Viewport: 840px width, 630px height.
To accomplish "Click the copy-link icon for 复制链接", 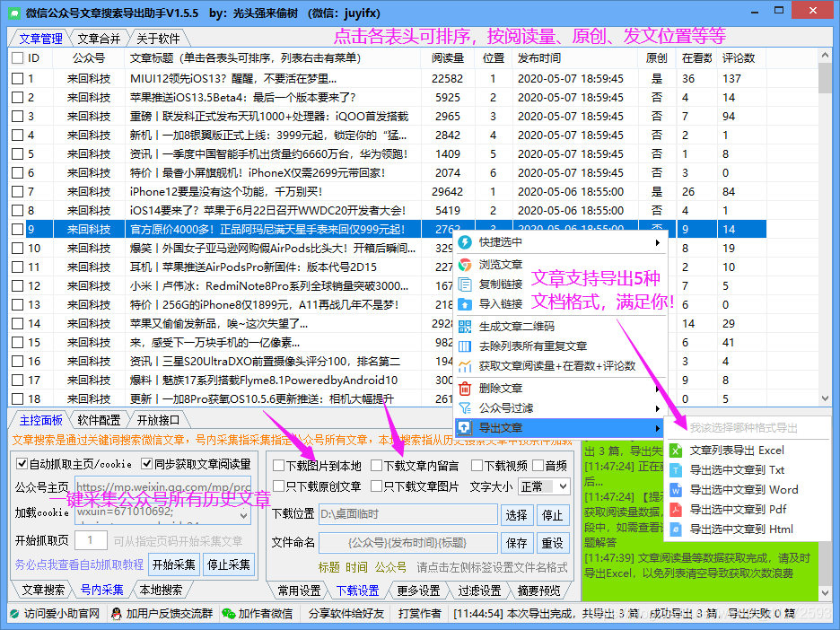I will click(465, 284).
